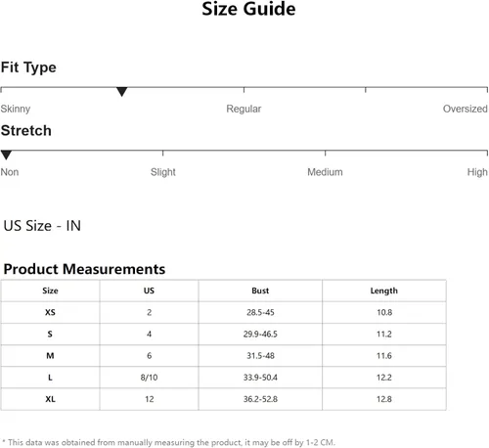The width and height of the screenshot is (489, 448).
Task: Click the Product Measurements heading
Action: click(x=84, y=269)
